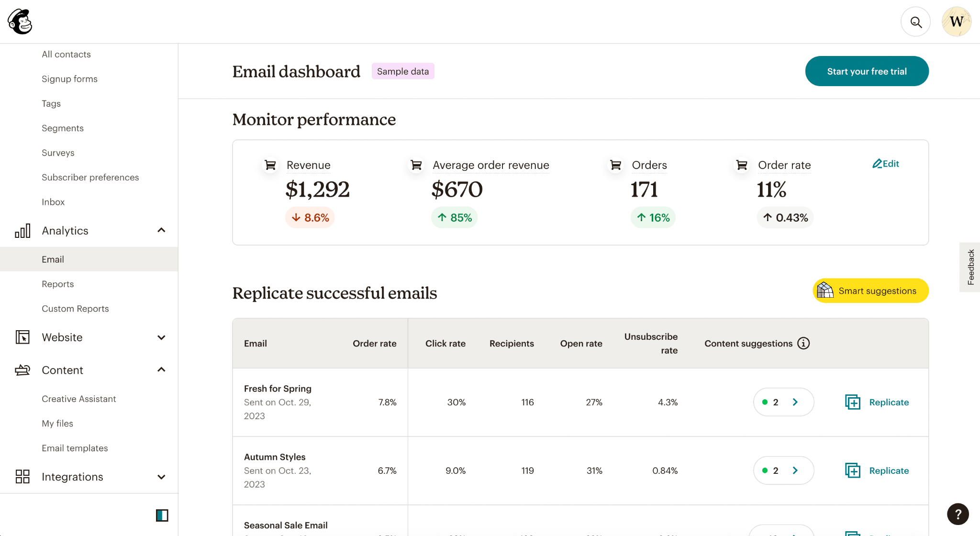Click the Replicate icon for Fresh for Spring

[853, 402]
